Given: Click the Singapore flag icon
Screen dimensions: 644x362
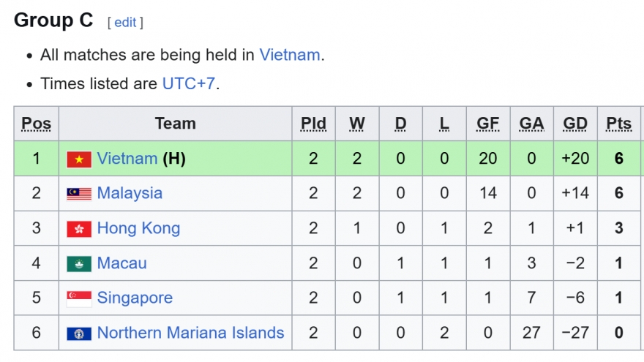Looking at the screenshot, I should 79,298.
